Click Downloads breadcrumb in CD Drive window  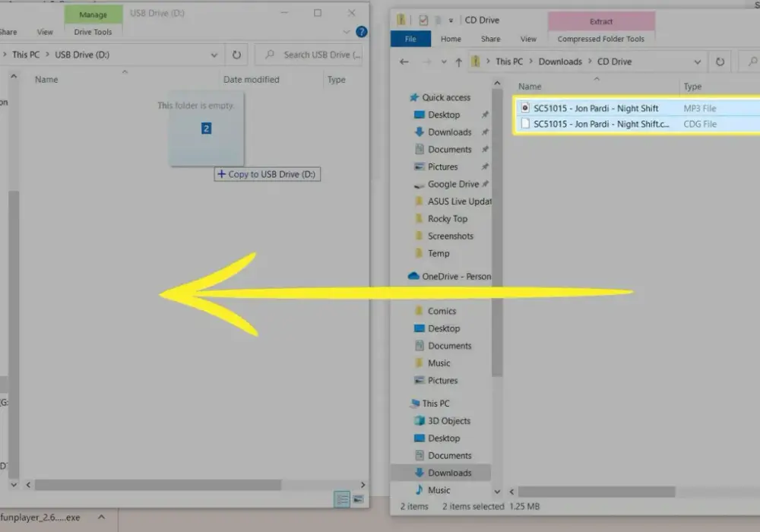(560, 62)
